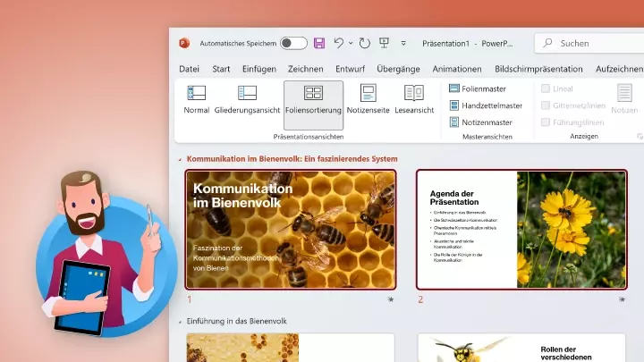Select the honeycomb slide thumbnail in second section
Image resolution: width=644 pixels, height=362 pixels.
(x=291, y=347)
